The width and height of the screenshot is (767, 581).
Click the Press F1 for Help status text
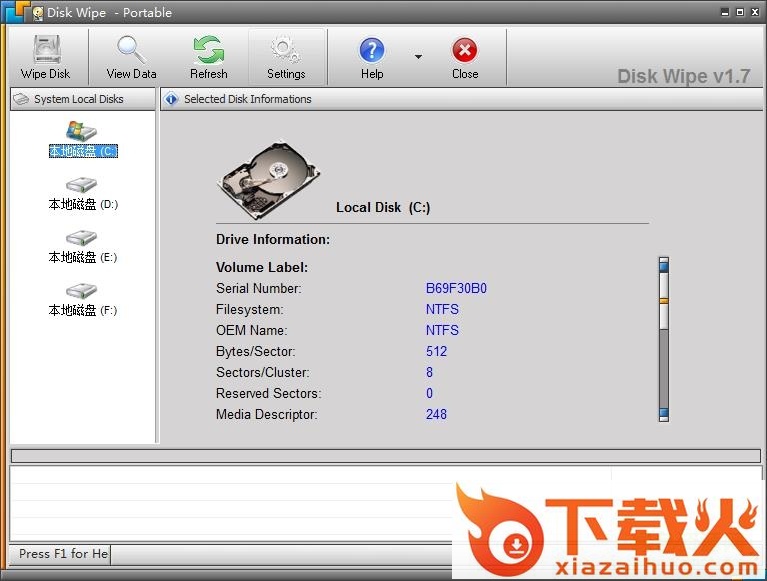point(64,554)
